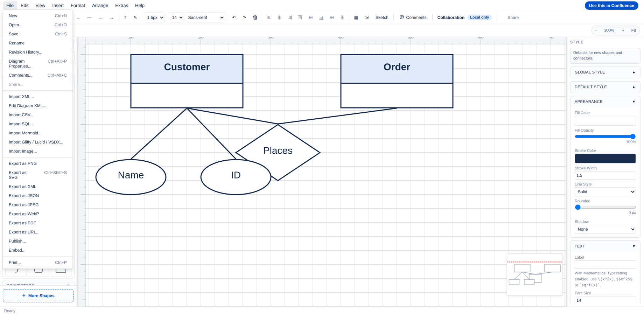Select the dotted line connector tool

coord(100,17)
